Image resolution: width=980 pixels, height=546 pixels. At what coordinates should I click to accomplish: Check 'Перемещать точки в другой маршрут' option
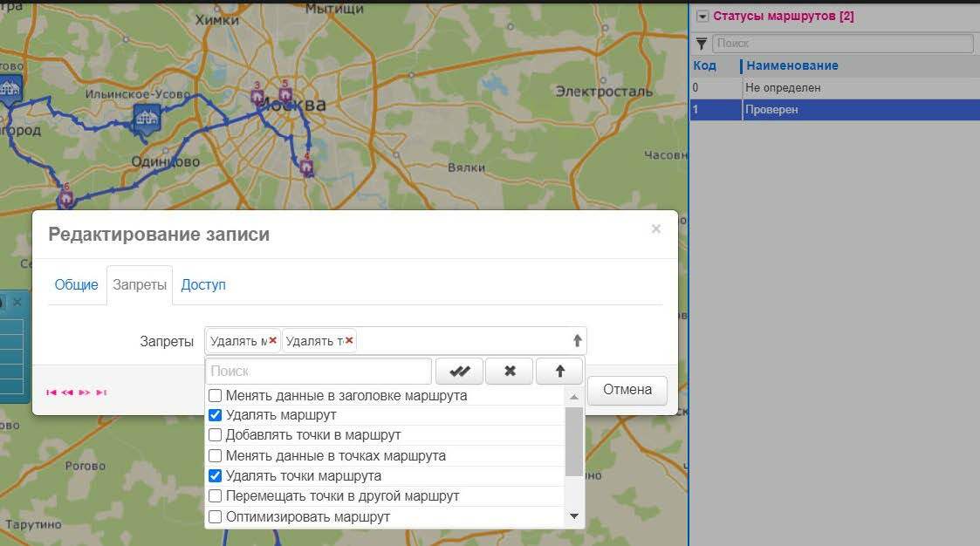tap(215, 496)
